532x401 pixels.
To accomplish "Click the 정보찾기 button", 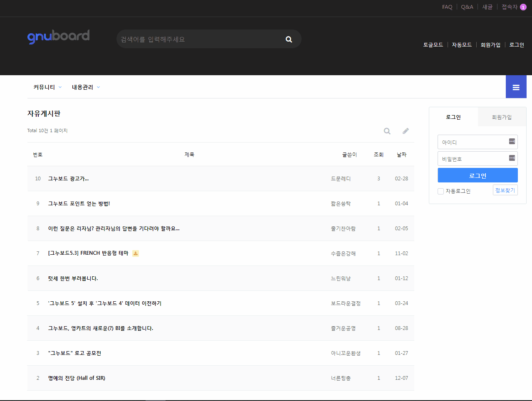I will pos(505,190).
